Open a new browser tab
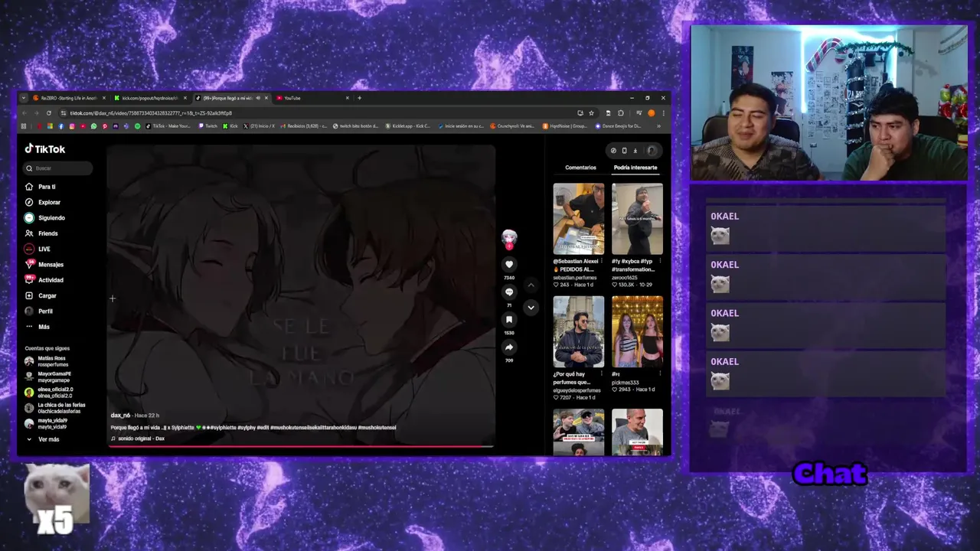980x551 pixels. [x=359, y=98]
